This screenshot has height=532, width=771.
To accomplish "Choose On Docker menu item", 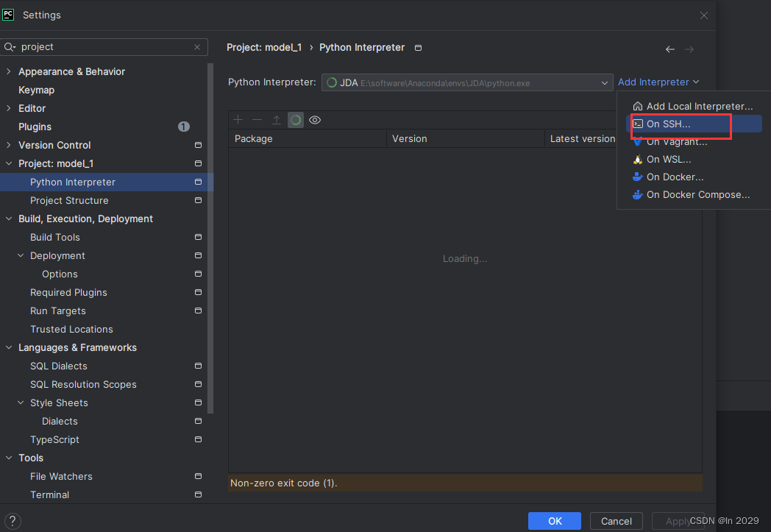I will [x=694, y=177].
